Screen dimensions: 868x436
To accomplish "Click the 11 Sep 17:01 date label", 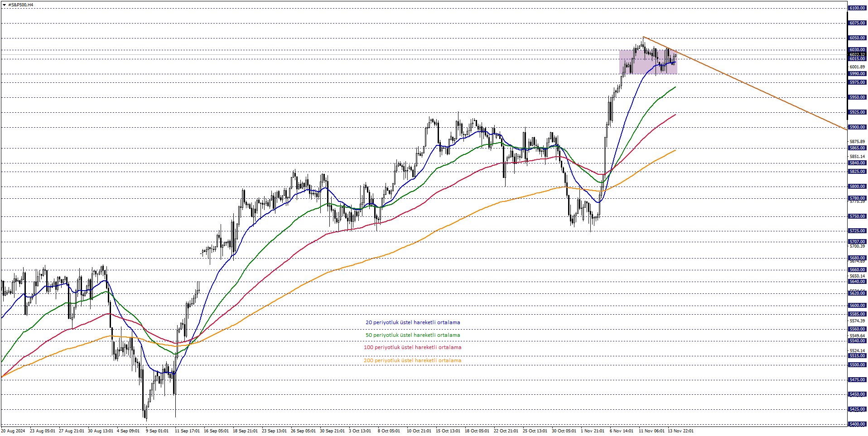I will coord(187,431).
